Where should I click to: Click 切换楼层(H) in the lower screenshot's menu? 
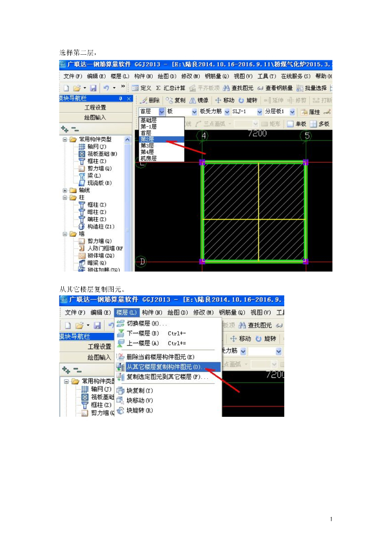(141, 323)
